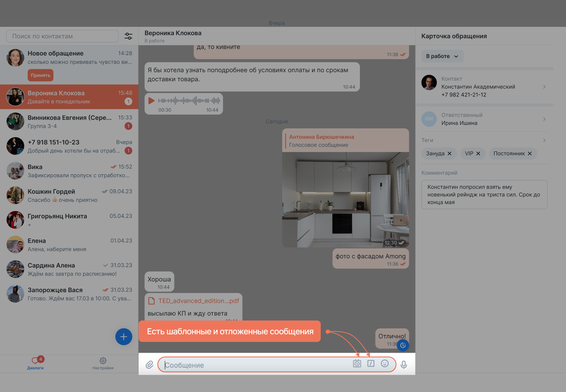Click the clock badge on the Отлично message
The height and width of the screenshot is (392, 566).
pyautogui.click(x=403, y=345)
